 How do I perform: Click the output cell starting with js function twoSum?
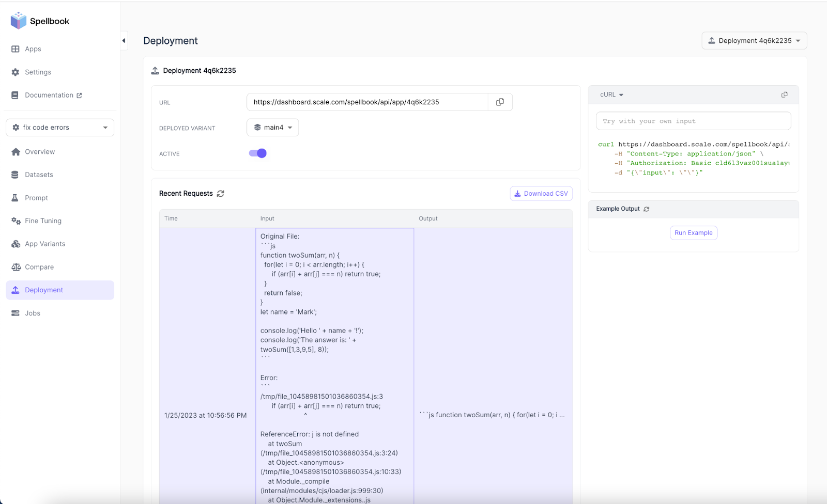pos(492,415)
